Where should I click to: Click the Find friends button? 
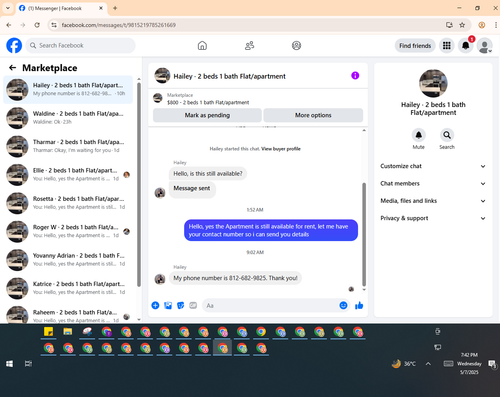pos(415,46)
